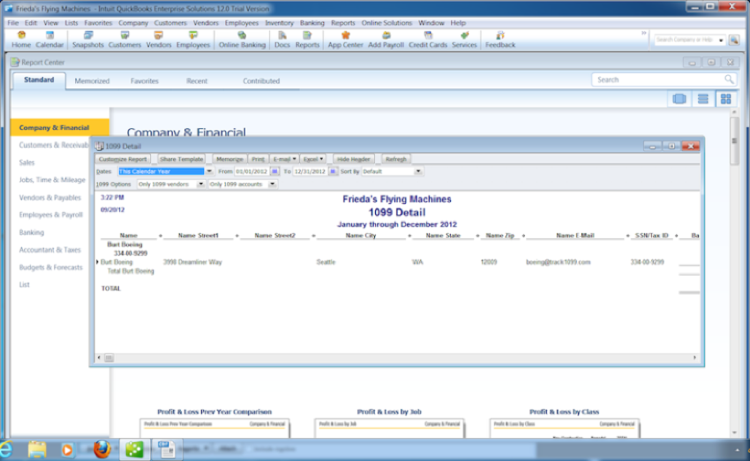This screenshot has width=750, height=461.
Task: Click the Share Template button
Action: (182, 159)
